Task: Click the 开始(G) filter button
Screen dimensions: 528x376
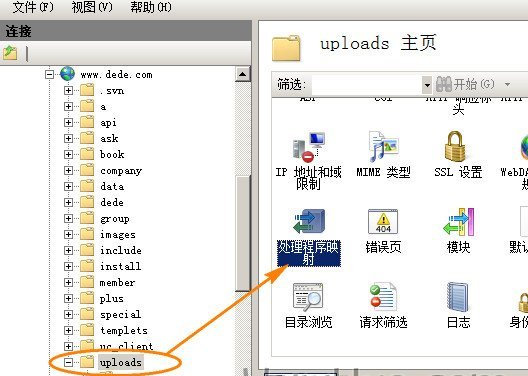Action: pyautogui.click(x=466, y=84)
